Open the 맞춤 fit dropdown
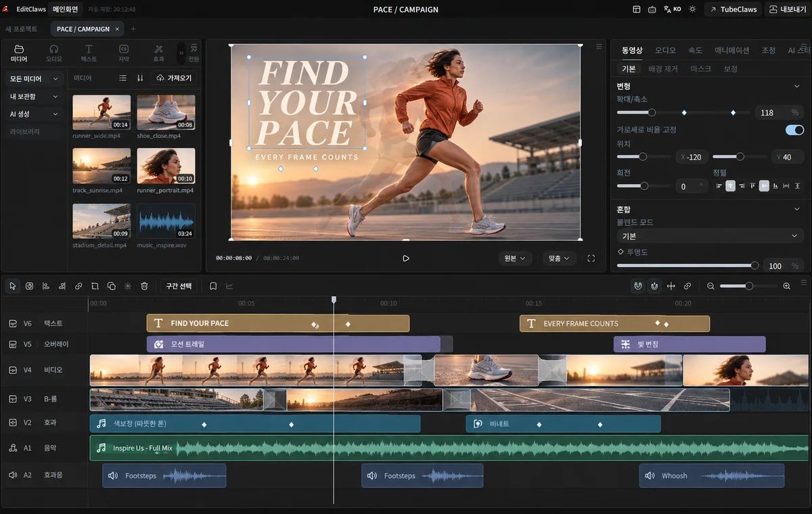 (x=559, y=258)
